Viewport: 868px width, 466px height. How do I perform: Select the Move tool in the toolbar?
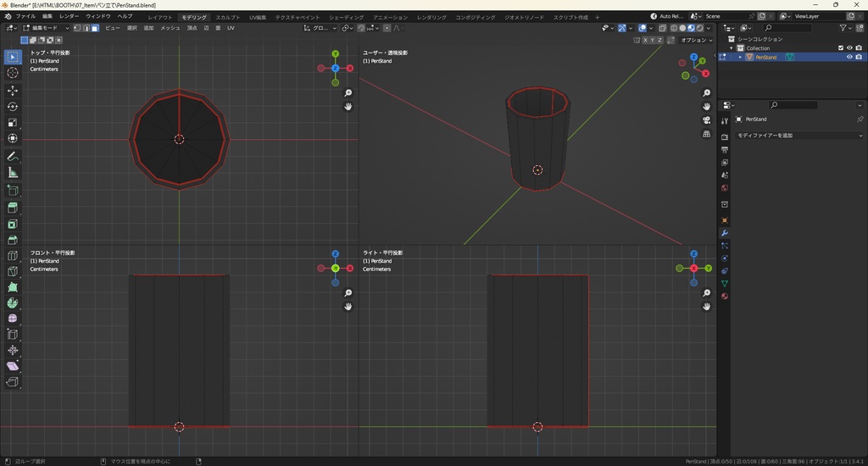point(13,90)
